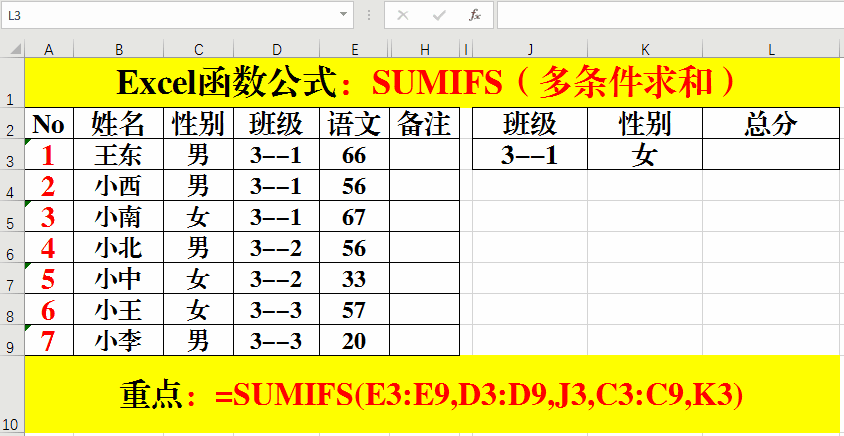
Task: Click the name cell '小中'
Action: click(x=118, y=279)
